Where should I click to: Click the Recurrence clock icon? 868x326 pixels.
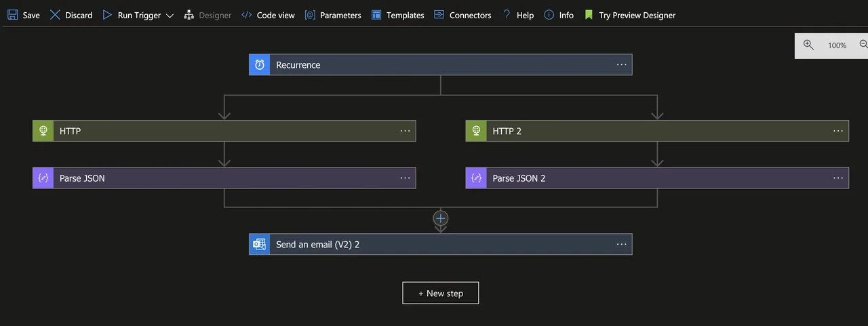tap(260, 65)
